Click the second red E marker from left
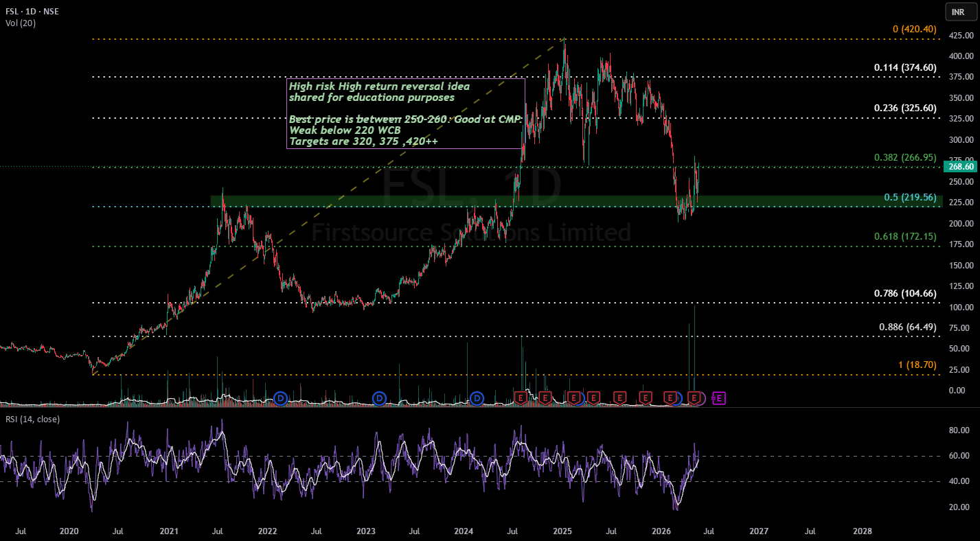This screenshot has height=541, width=980. 545,398
